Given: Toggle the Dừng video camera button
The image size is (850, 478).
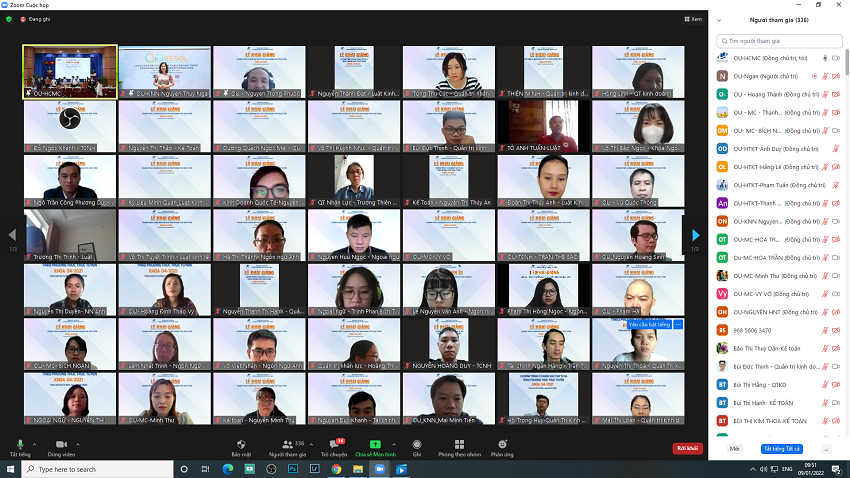Looking at the screenshot, I should coord(61,443).
